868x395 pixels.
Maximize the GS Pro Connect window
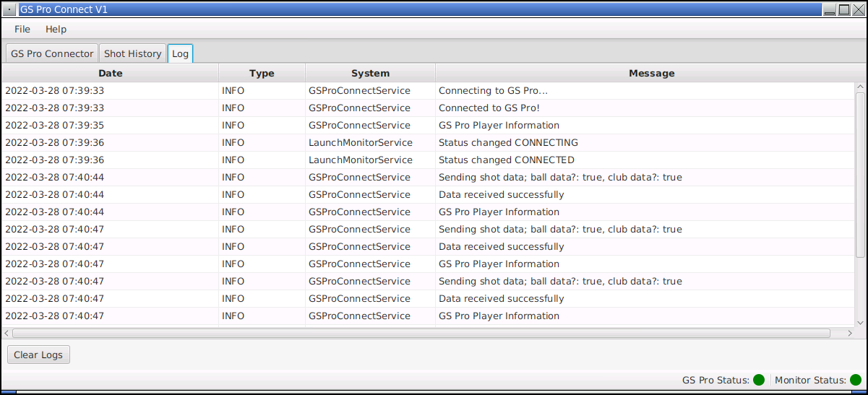coord(844,9)
